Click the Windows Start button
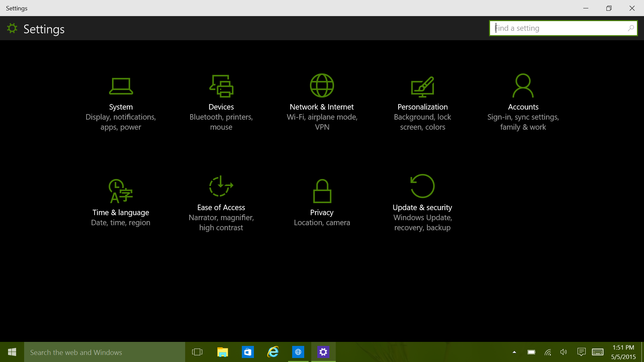Image resolution: width=644 pixels, height=362 pixels. tap(12, 352)
